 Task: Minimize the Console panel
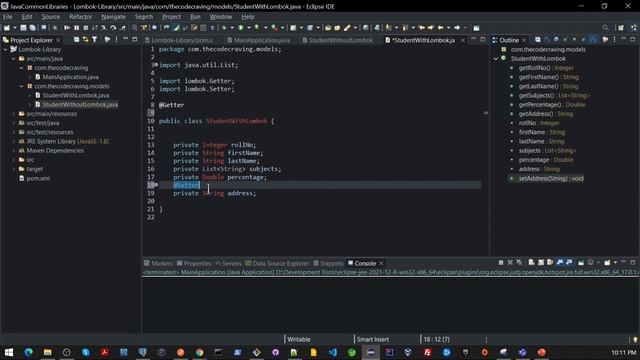623,262
